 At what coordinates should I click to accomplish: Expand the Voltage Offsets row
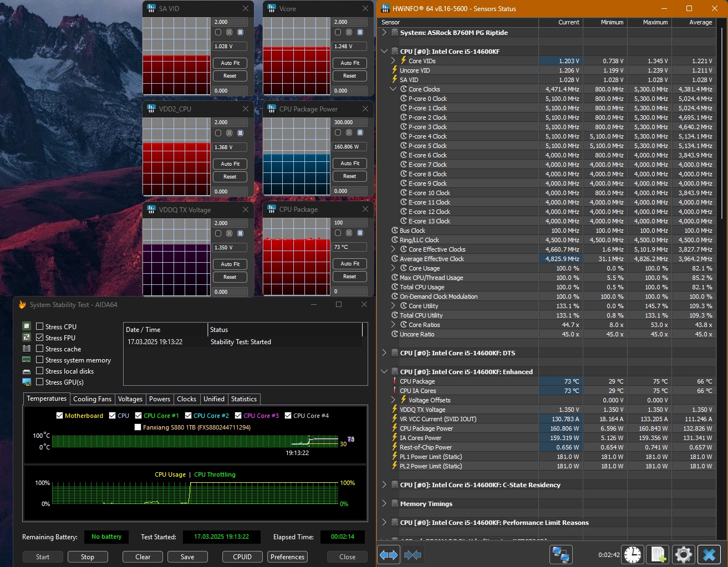(393, 400)
